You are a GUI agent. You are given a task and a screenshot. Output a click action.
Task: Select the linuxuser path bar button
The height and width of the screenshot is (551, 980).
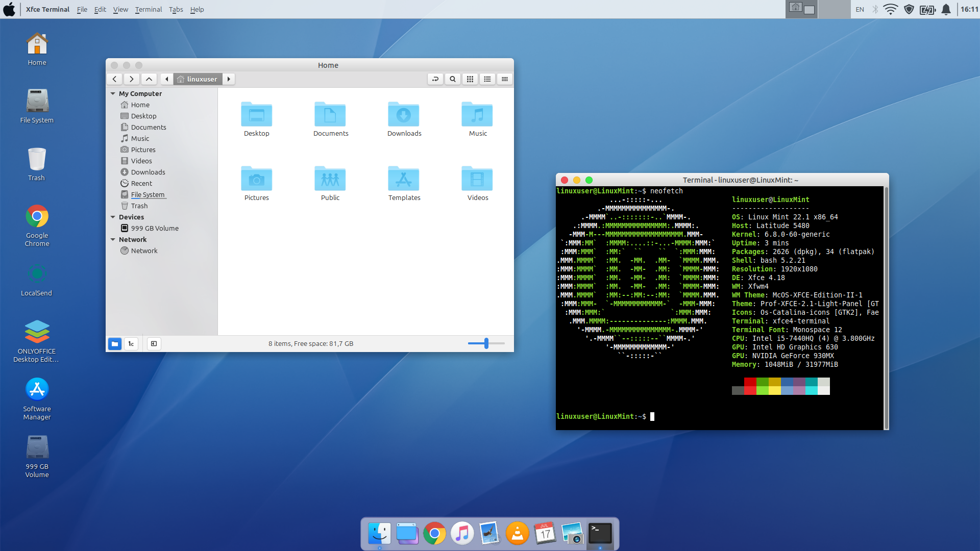(x=198, y=79)
